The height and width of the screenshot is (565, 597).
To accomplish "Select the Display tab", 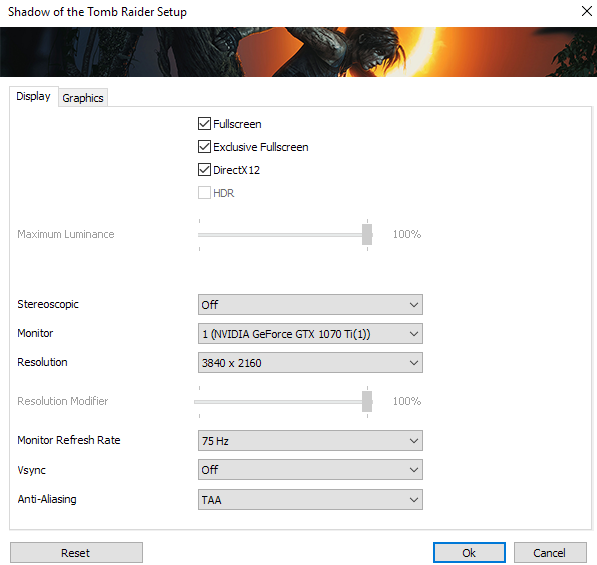I will pyautogui.click(x=34, y=96).
